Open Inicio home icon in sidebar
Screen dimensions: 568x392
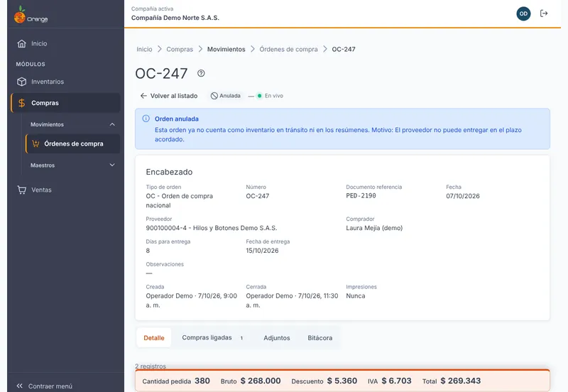pyautogui.click(x=22, y=43)
